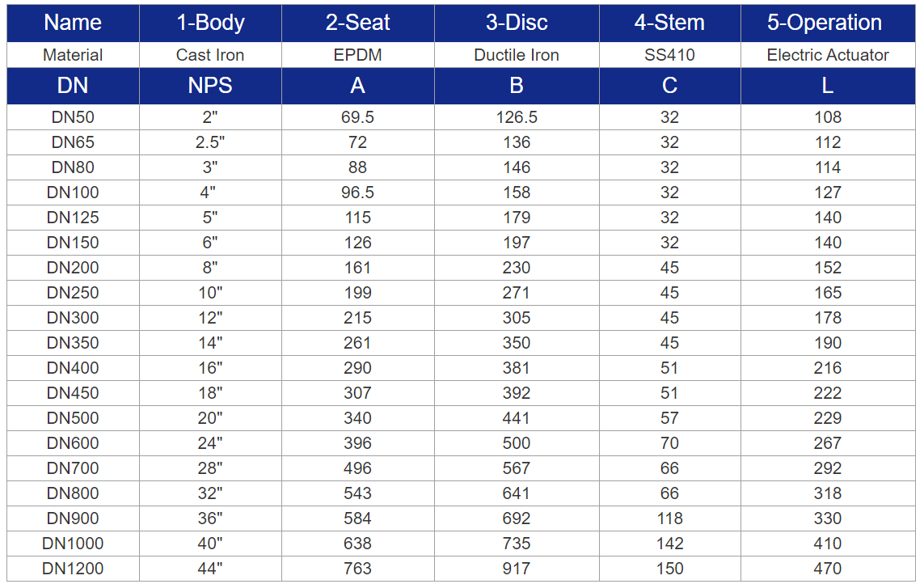
Task: Select the DN50 row label
Action: click(73, 116)
